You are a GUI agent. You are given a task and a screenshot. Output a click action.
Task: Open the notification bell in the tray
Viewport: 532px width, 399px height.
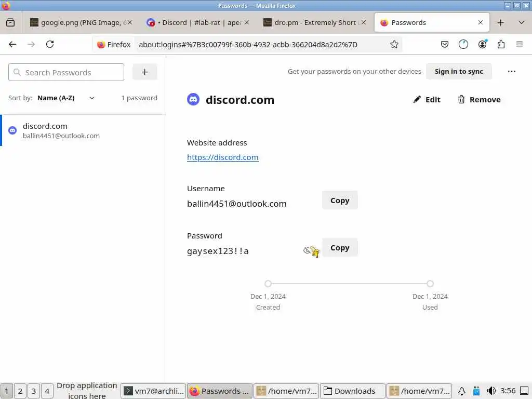pos(461,391)
